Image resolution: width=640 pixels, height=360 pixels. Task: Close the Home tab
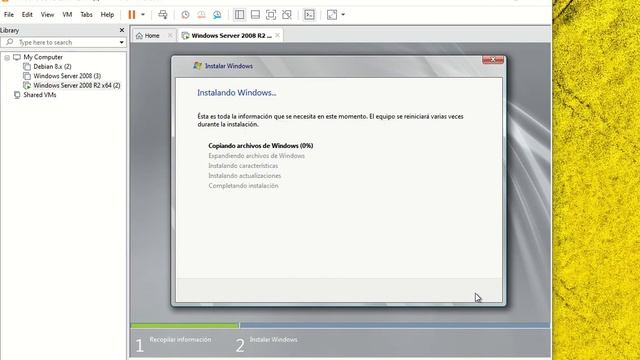pos(170,36)
